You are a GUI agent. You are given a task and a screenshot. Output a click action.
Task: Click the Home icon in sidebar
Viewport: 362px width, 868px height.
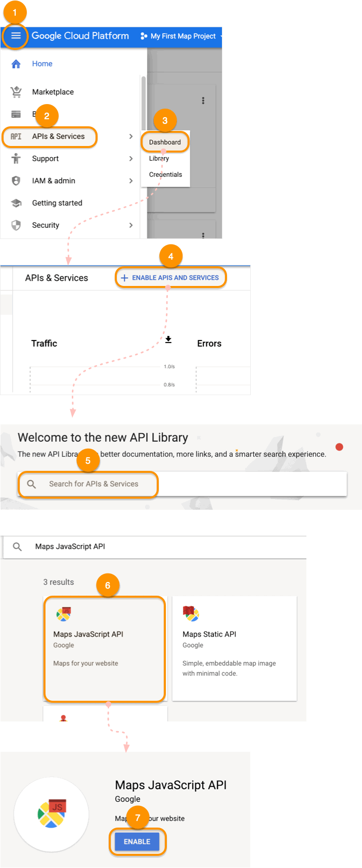pyautogui.click(x=16, y=64)
